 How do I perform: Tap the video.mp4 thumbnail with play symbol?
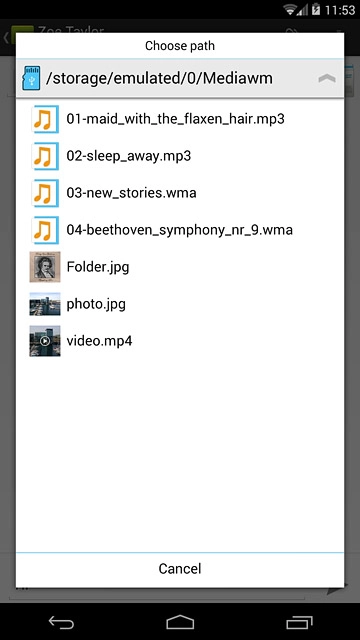pos(45,341)
